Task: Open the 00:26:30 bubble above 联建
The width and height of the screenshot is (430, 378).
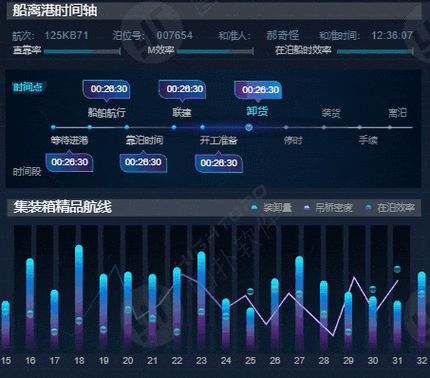Action: point(182,90)
